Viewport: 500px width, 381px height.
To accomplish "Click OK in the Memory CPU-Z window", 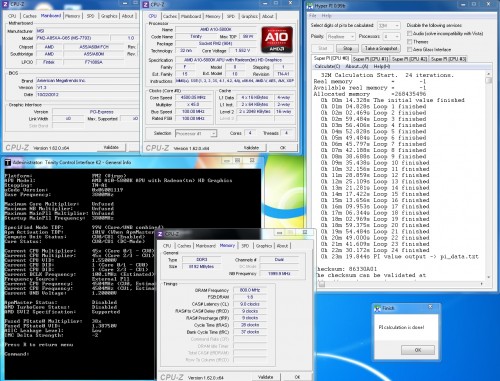I will [x=297, y=377].
